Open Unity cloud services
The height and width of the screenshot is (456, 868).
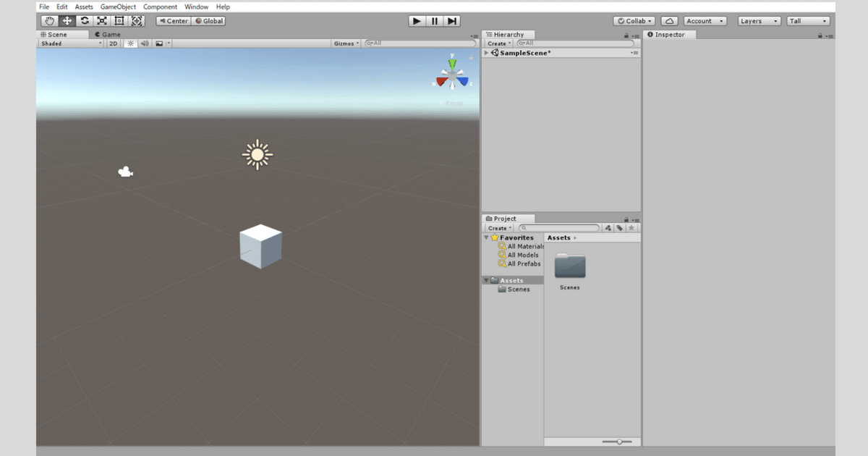coord(669,20)
